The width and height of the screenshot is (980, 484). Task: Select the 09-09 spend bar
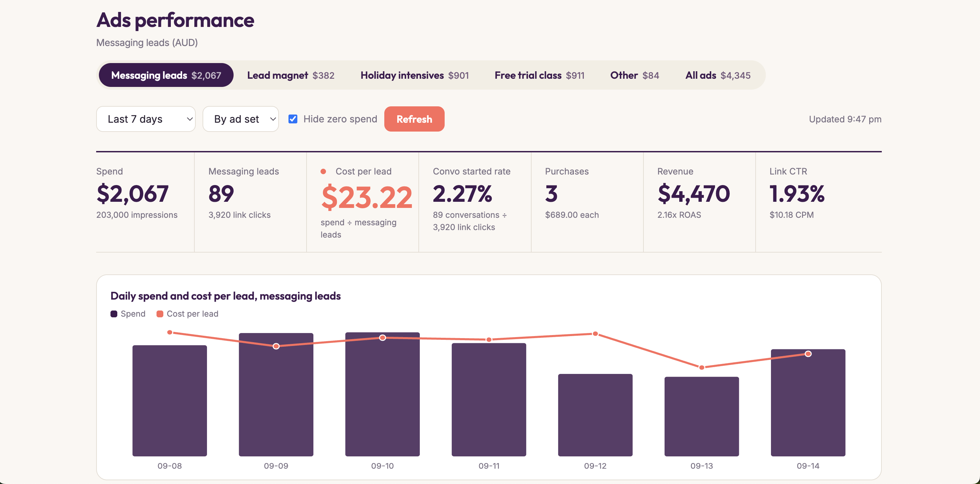[x=276, y=395]
